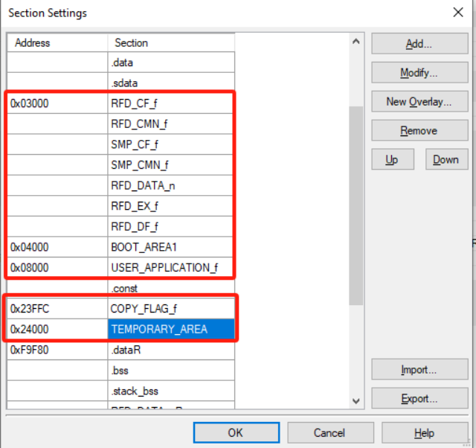Select the .const section row
Viewport: 476px width, 448px height.
171,288
